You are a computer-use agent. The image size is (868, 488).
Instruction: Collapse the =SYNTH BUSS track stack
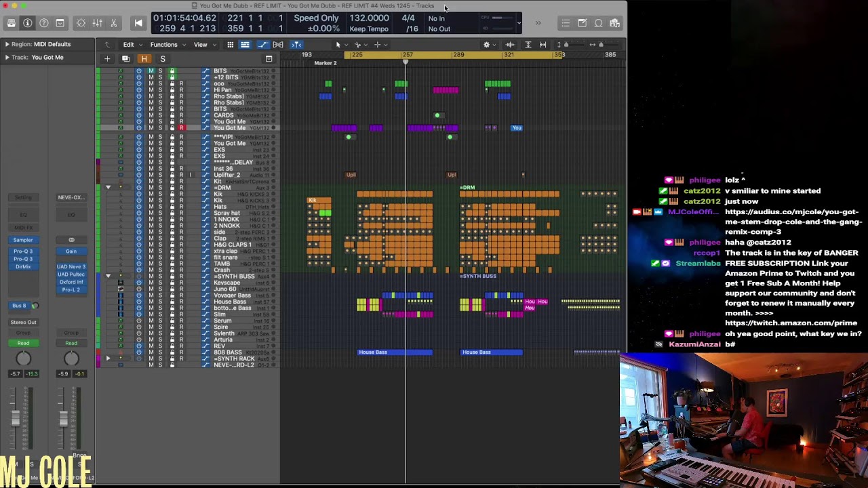(x=108, y=277)
